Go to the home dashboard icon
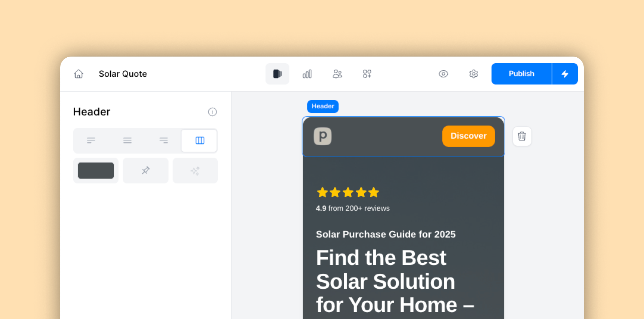Image resolution: width=644 pixels, height=319 pixels. click(79, 74)
